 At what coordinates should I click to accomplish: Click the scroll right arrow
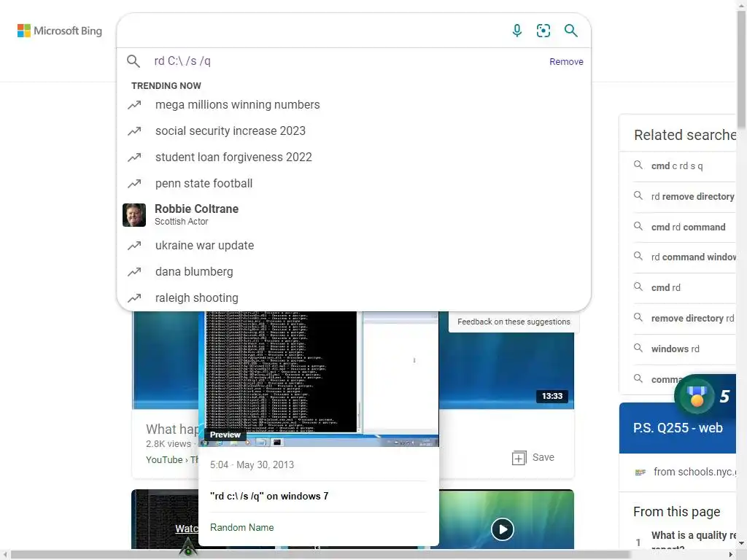(x=731, y=555)
